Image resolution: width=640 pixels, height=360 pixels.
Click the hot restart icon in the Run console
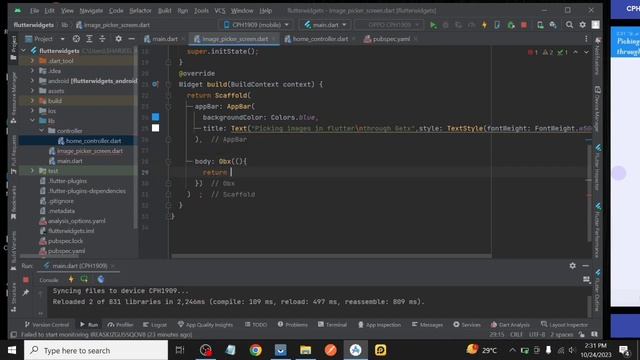[x=84, y=280]
